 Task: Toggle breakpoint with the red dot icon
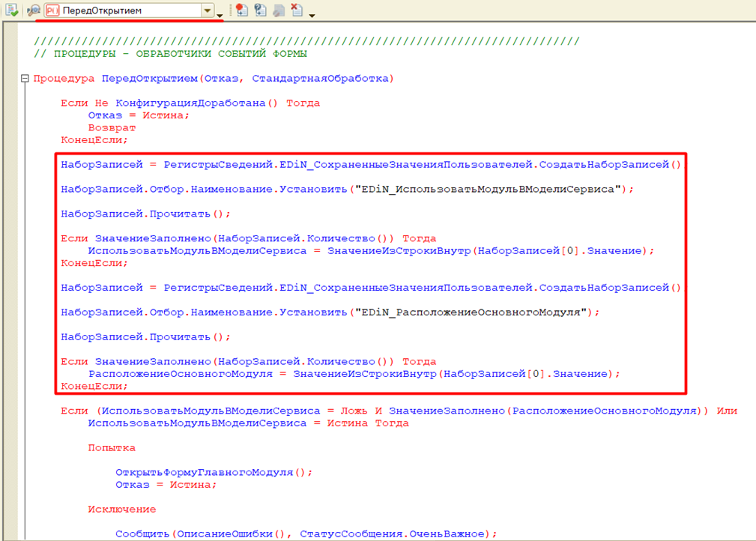pos(241,10)
